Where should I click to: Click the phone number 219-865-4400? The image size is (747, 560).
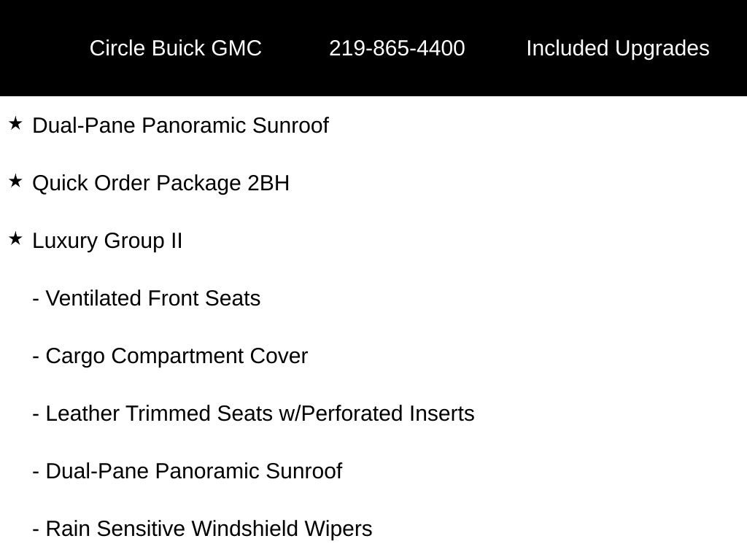coord(397,48)
